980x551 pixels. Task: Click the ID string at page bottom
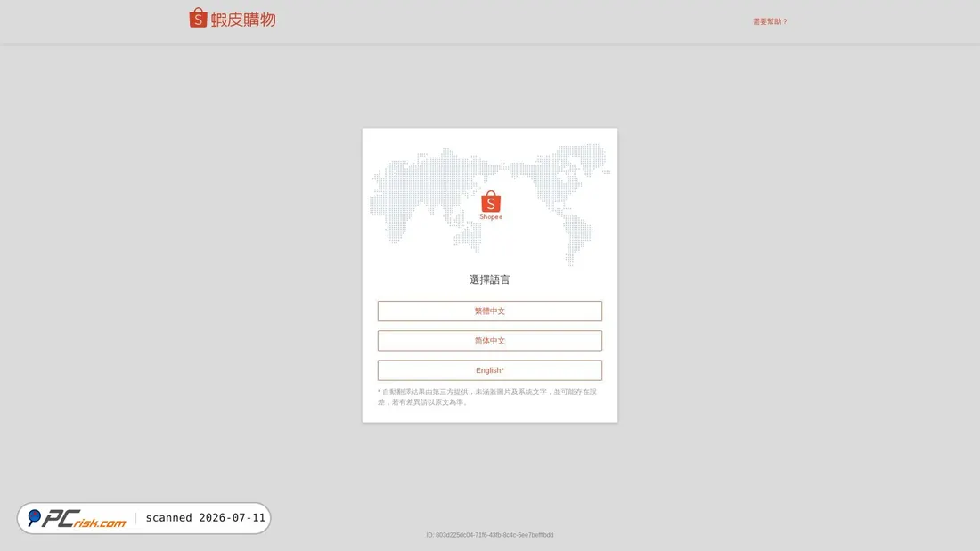(489, 535)
